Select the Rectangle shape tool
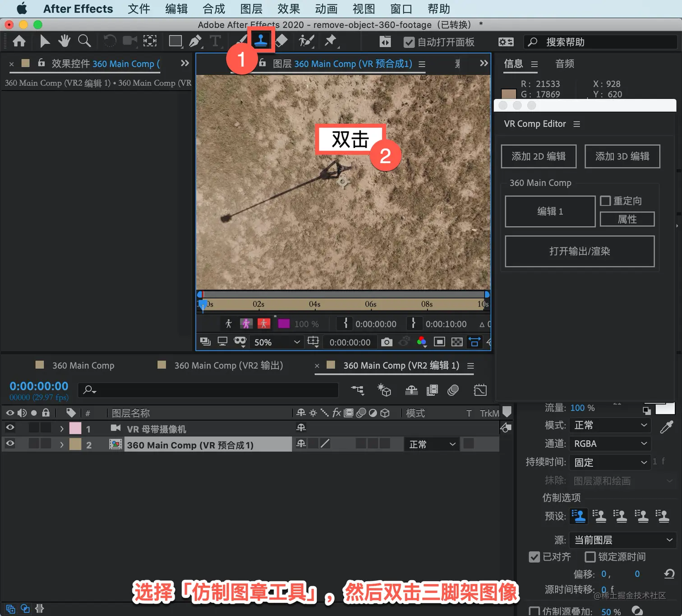The height and width of the screenshot is (616, 682). [x=175, y=42]
